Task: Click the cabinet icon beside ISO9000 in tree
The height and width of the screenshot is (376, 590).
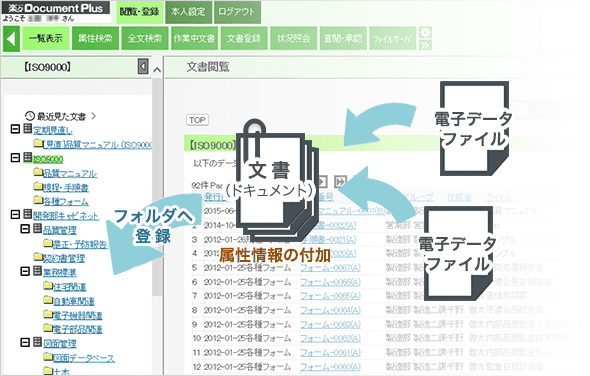Action: pyautogui.click(x=27, y=157)
